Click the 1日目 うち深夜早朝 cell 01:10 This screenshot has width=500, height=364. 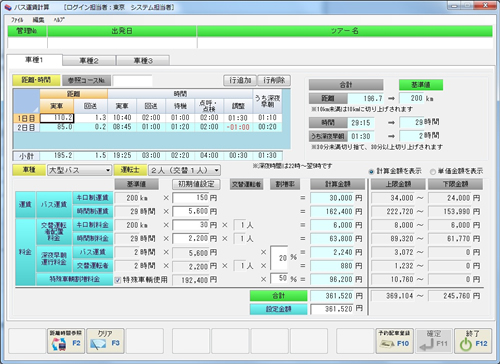(267, 118)
